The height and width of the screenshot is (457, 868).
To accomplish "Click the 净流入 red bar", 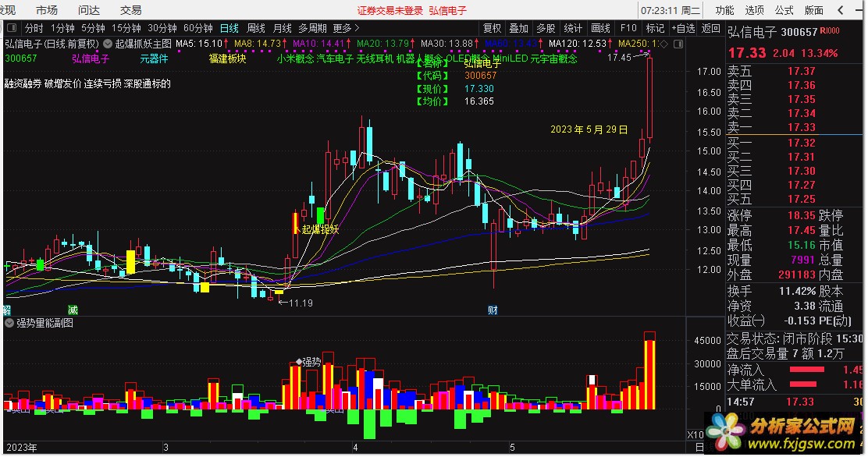I will coord(806,370).
